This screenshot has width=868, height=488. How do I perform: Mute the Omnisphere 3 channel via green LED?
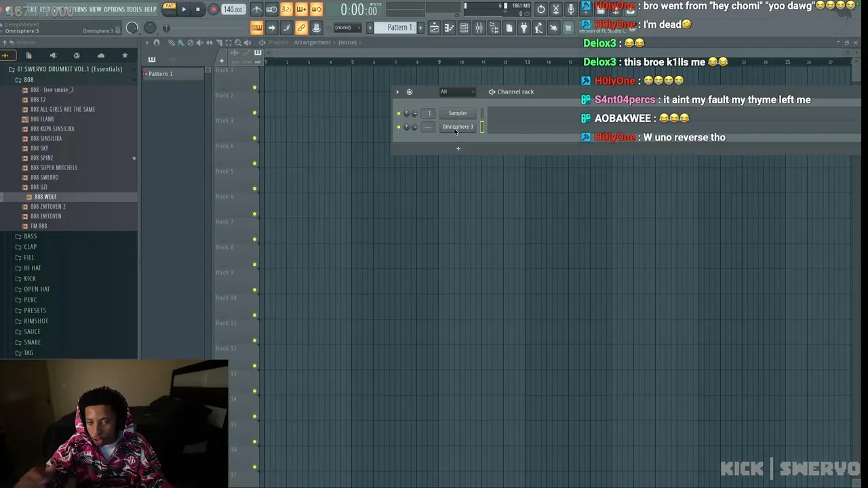399,127
